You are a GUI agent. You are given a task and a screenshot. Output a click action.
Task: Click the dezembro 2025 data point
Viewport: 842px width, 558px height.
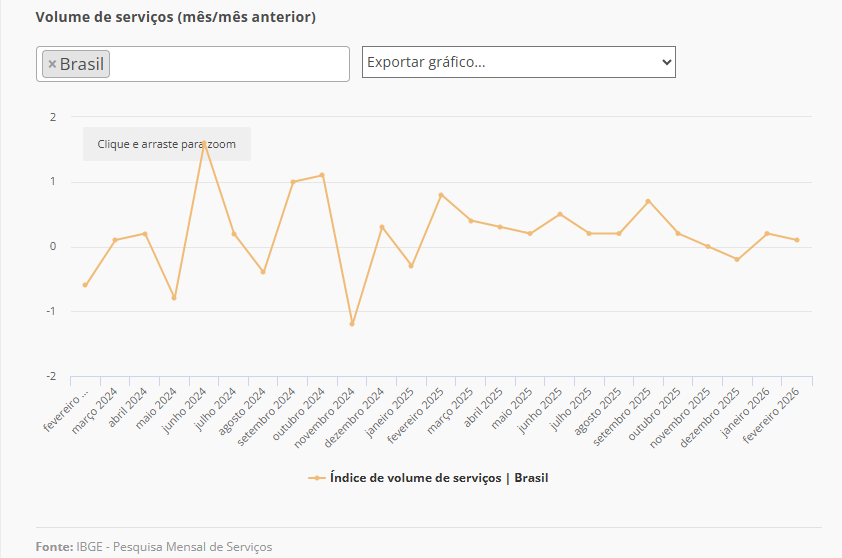[x=737, y=259]
